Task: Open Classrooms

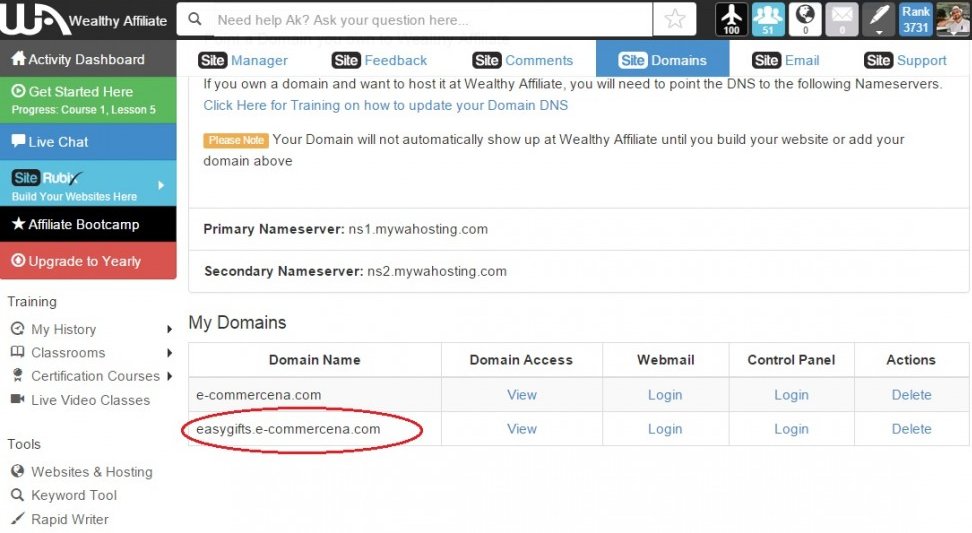Action: [68, 353]
